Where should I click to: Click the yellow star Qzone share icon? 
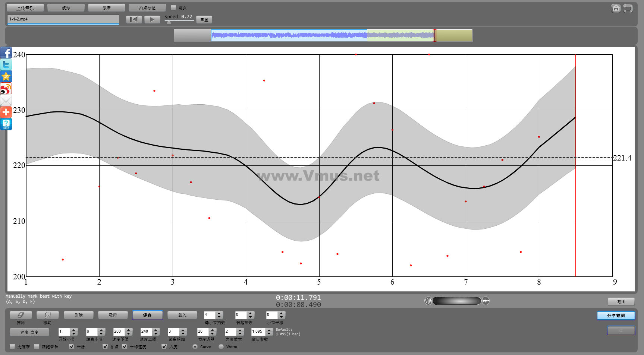(6, 77)
